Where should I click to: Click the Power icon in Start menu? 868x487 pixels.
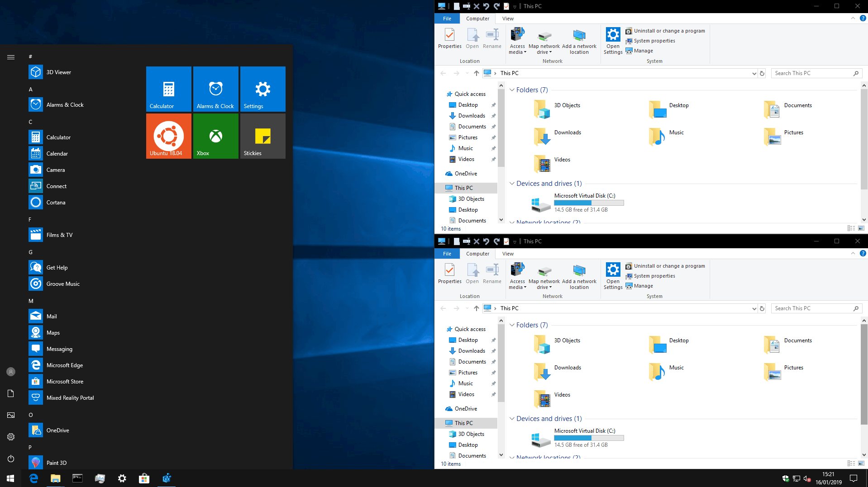(x=11, y=459)
